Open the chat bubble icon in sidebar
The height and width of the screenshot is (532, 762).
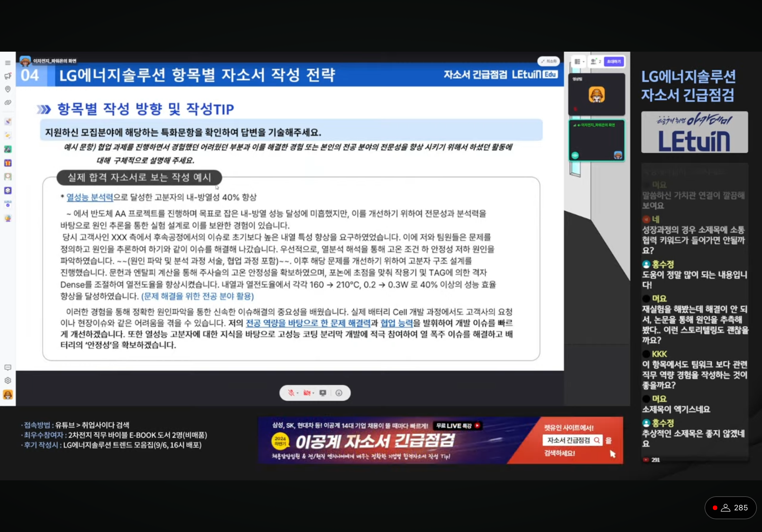(x=8, y=367)
